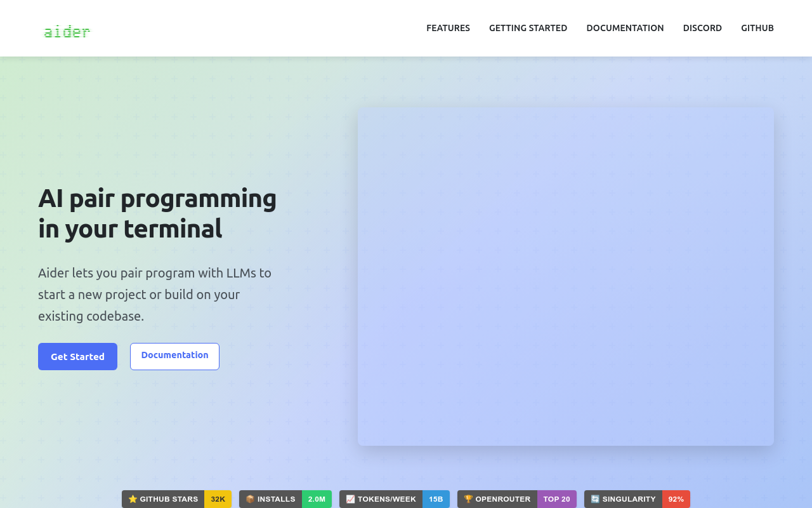Click the paragraph starting 'Aider lets you pair program'
812x508 pixels.
155,294
